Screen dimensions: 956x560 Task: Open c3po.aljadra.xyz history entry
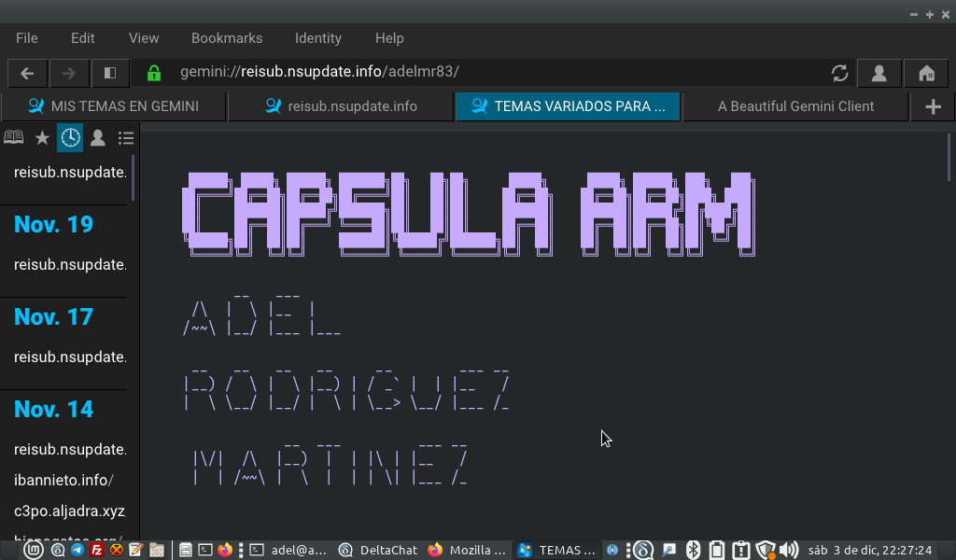pyautogui.click(x=69, y=511)
